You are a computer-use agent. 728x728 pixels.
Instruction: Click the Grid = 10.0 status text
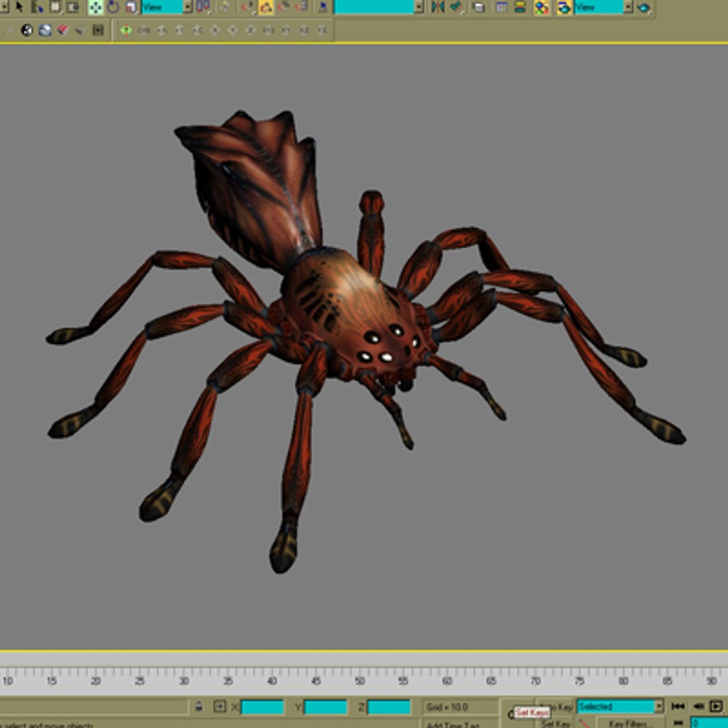[x=447, y=707]
